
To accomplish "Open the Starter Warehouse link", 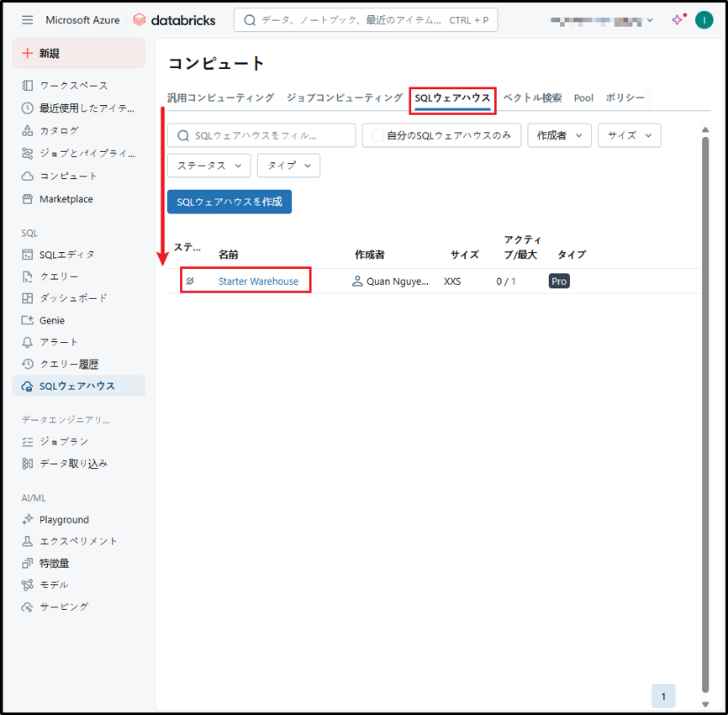I will pos(258,281).
